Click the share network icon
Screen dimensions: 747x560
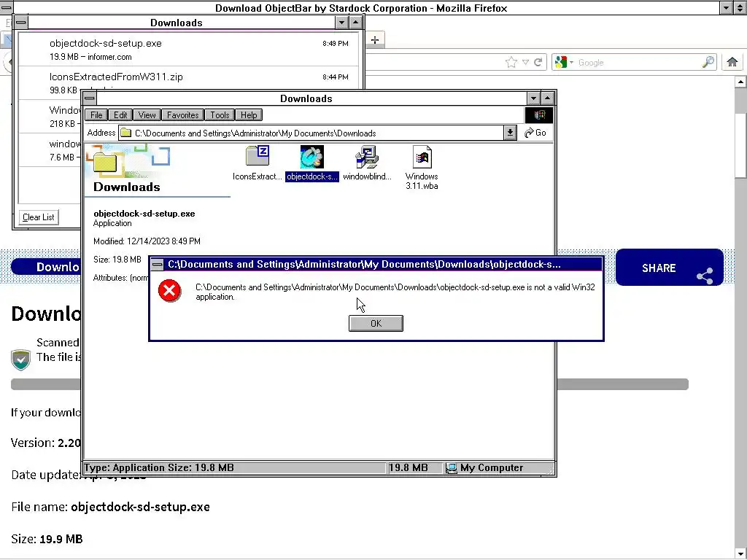[x=705, y=276]
